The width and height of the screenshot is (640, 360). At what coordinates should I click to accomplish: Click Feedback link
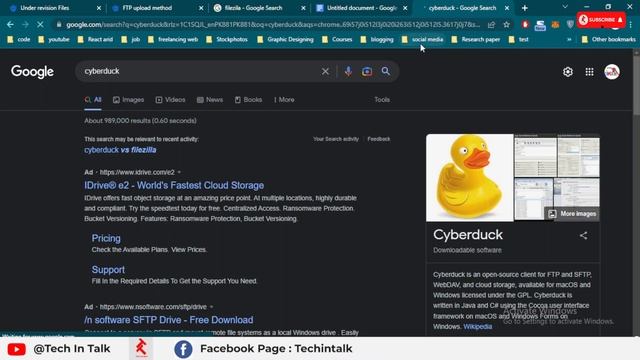379,139
